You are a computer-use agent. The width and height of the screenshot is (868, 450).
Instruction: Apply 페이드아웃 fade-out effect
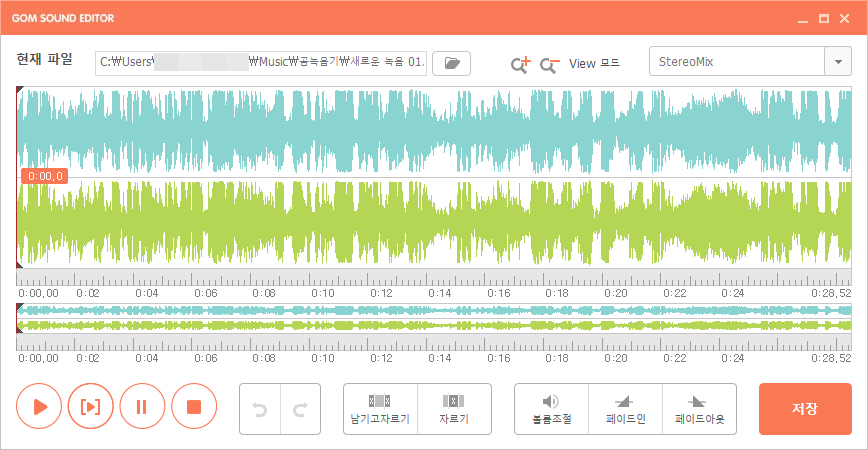[700, 409]
